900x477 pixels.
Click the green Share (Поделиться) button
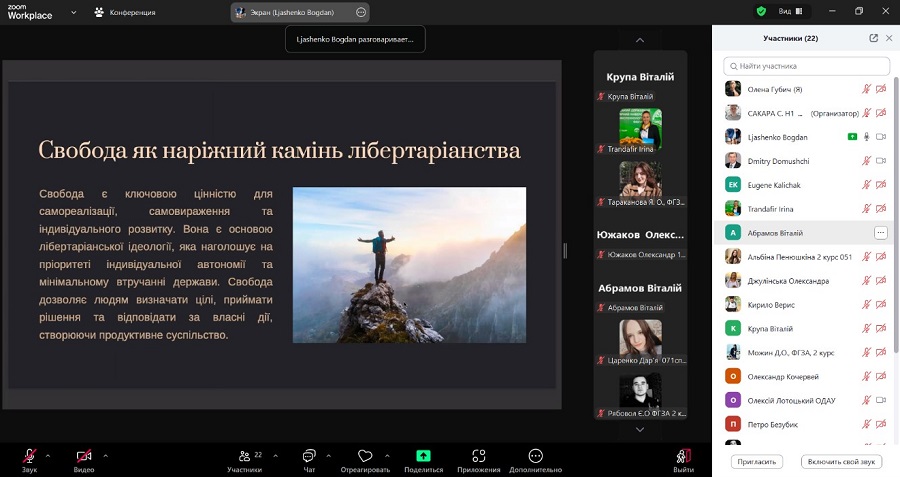point(423,456)
